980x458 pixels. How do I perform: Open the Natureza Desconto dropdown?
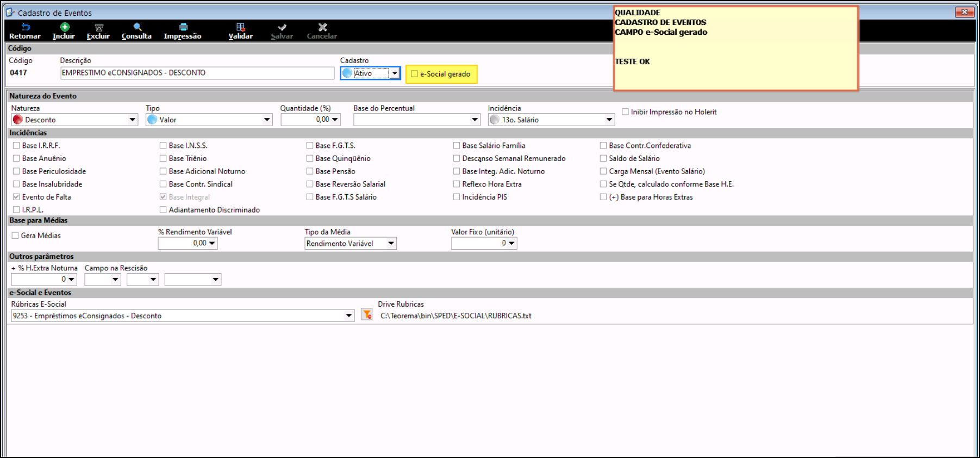132,120
